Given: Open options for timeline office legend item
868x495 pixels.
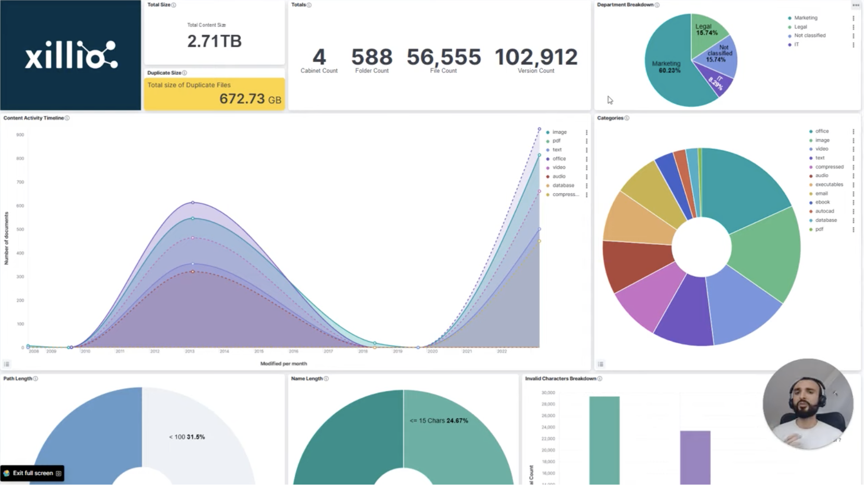Looking at the screenshot, I should [x=587, y=159].
